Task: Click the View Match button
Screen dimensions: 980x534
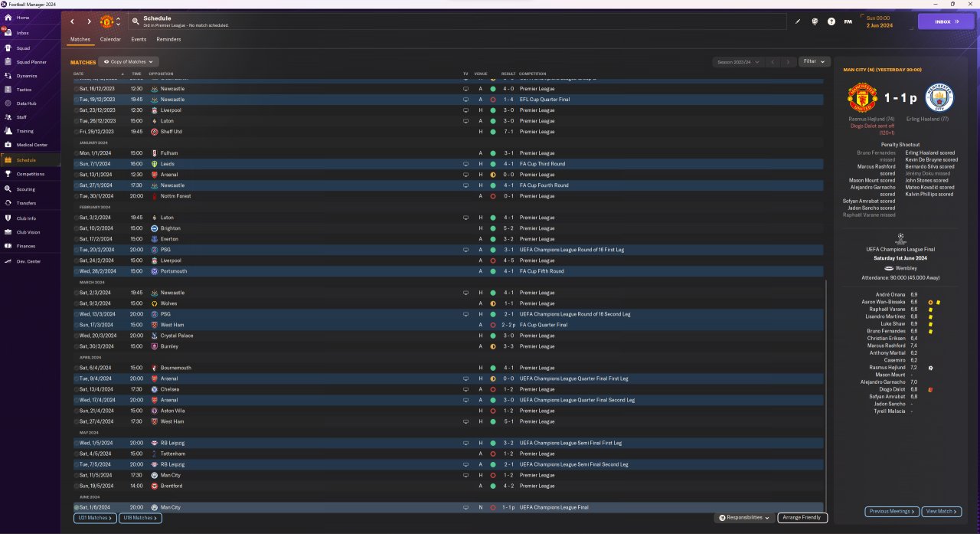Action: tap(942, 511)
